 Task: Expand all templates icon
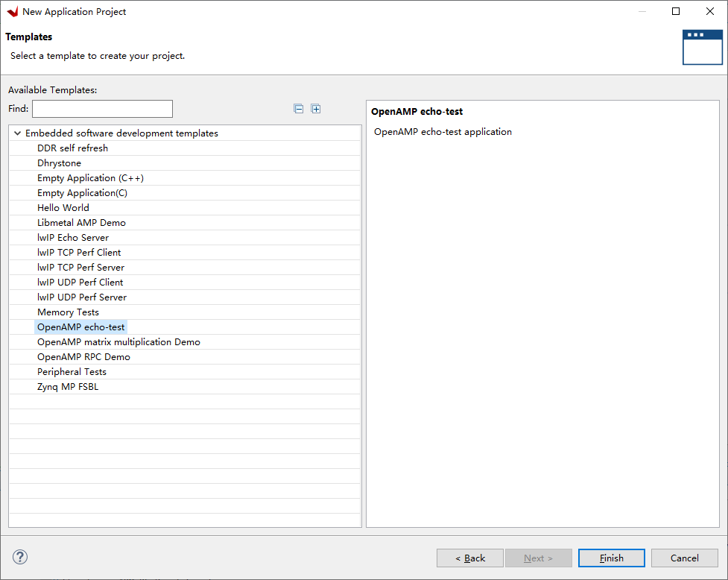pos(316,109)
